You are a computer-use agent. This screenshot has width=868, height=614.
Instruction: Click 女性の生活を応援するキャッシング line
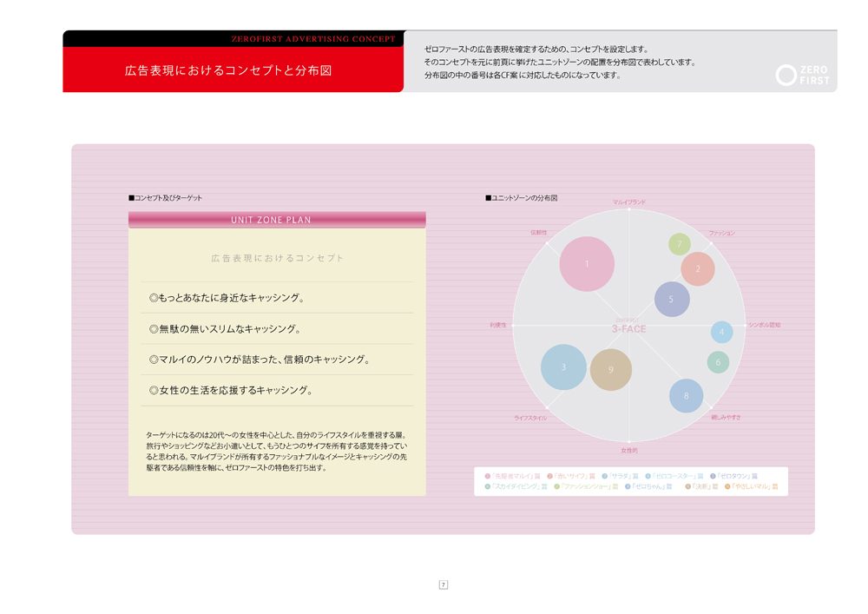pos(230,390)
